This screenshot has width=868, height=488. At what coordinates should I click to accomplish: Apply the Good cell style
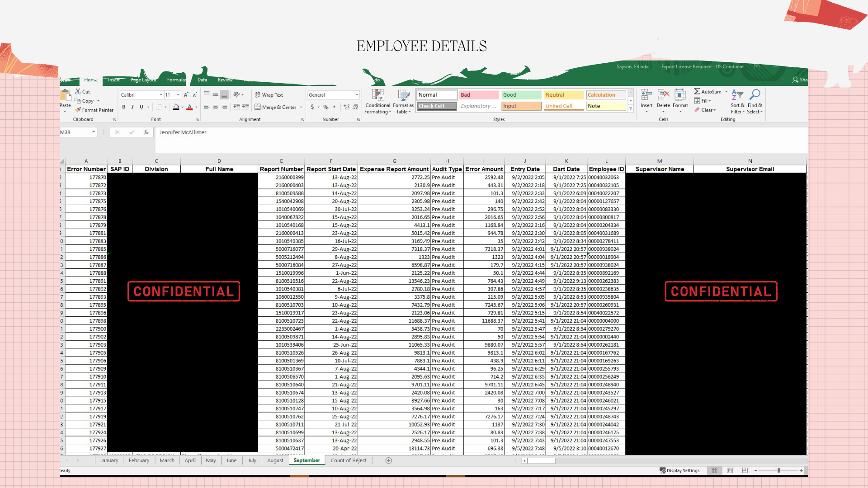521,95
